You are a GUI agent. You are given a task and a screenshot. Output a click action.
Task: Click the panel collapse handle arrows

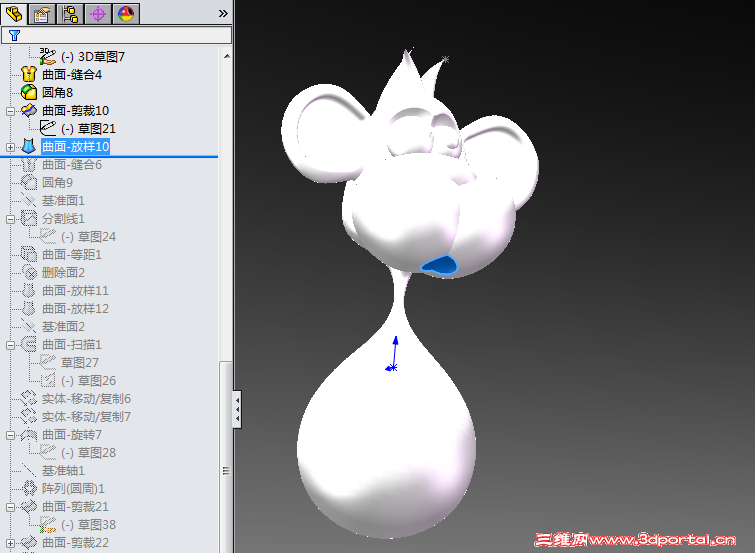(x=237, y=409)
